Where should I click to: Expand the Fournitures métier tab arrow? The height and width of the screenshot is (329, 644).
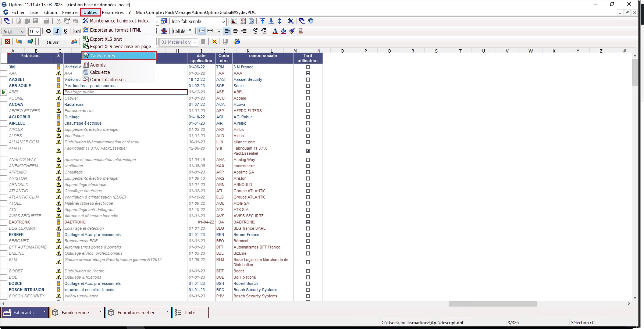167,312
